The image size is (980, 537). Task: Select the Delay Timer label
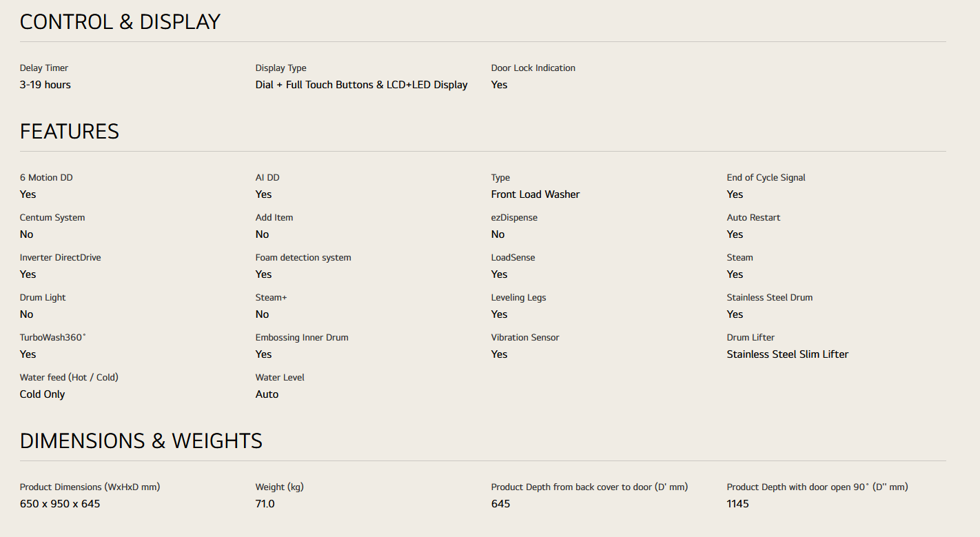click(x=44, y=68)
